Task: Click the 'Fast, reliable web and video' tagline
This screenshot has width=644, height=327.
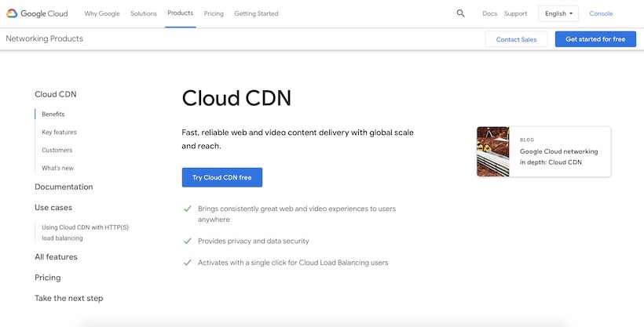Action: click(x=298, y=140)
